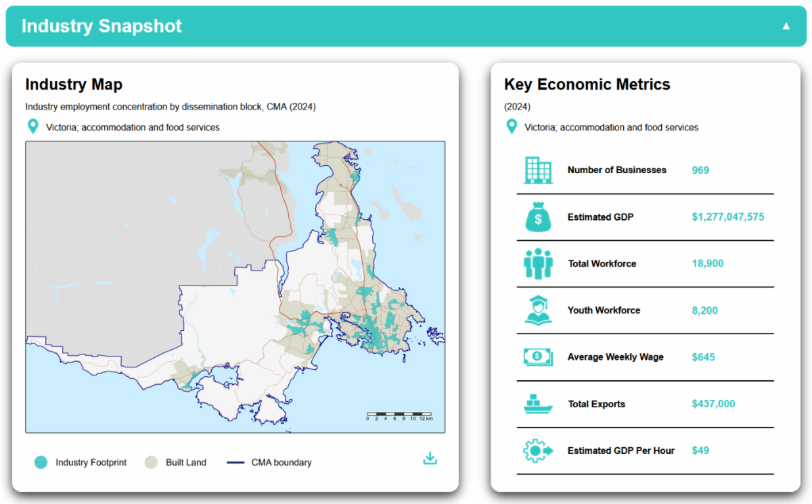Click the Estimated GDP money bag icon
Viewport: 812px width, 504px height.
pos(538,217)
